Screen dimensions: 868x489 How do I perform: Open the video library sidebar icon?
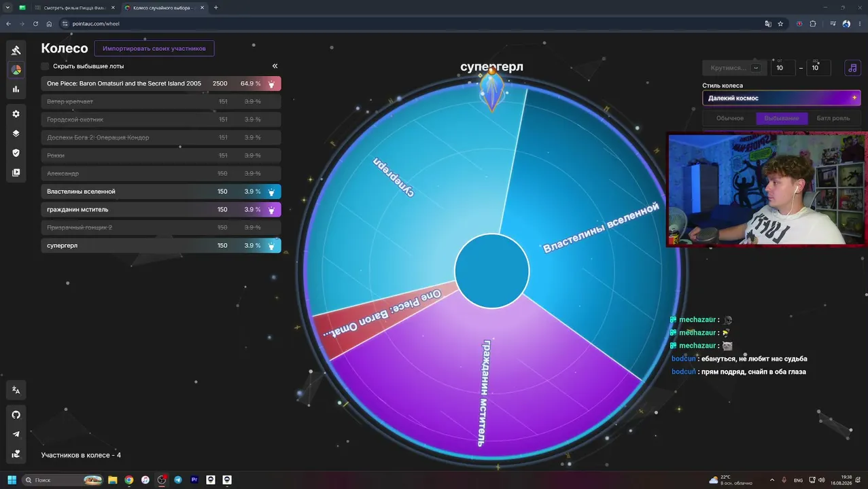pyautogui.click(x=16, y=173)
